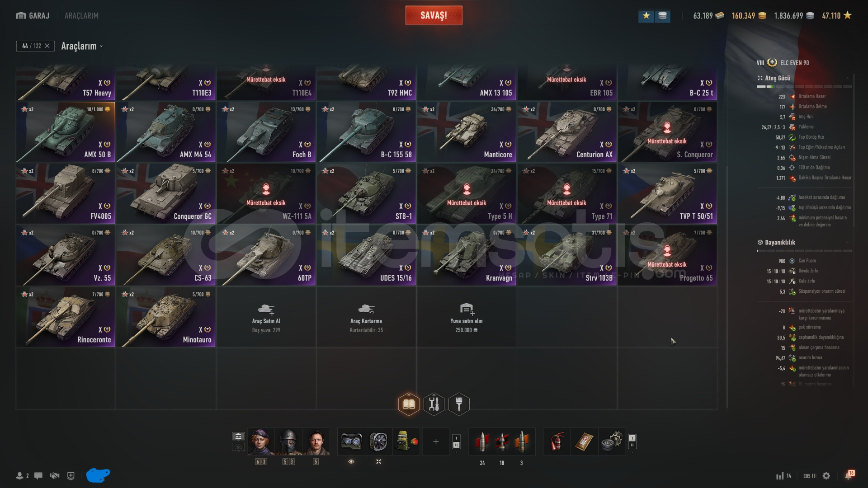The height and width of the screenshot is (488, 868).
Task: Toggle the star filter button
Action: [x=646, y=16]
